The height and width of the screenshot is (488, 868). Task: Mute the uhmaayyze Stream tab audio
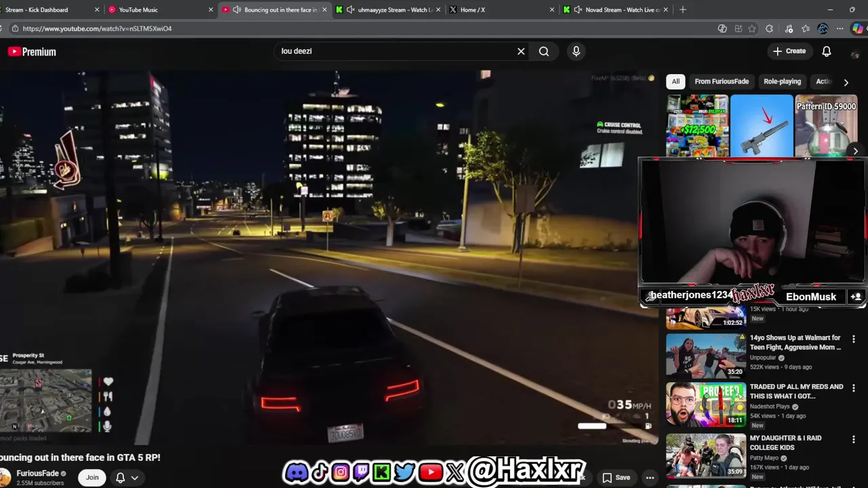[350, 9]
